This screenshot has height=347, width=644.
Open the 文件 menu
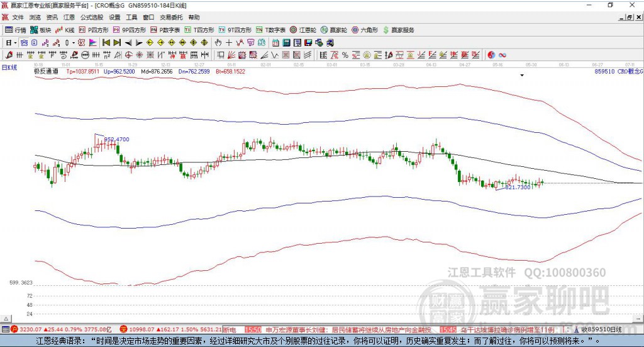tap(18, 17)
